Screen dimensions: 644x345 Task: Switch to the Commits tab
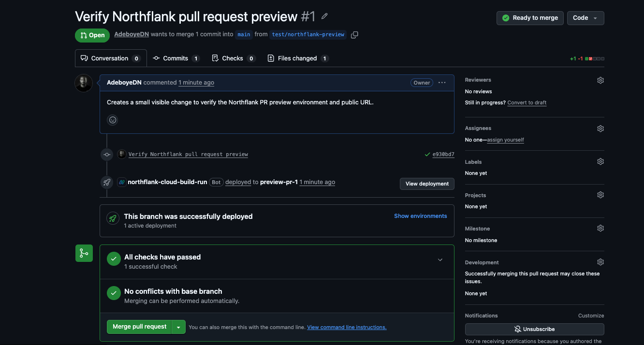[x=176, y=58]
